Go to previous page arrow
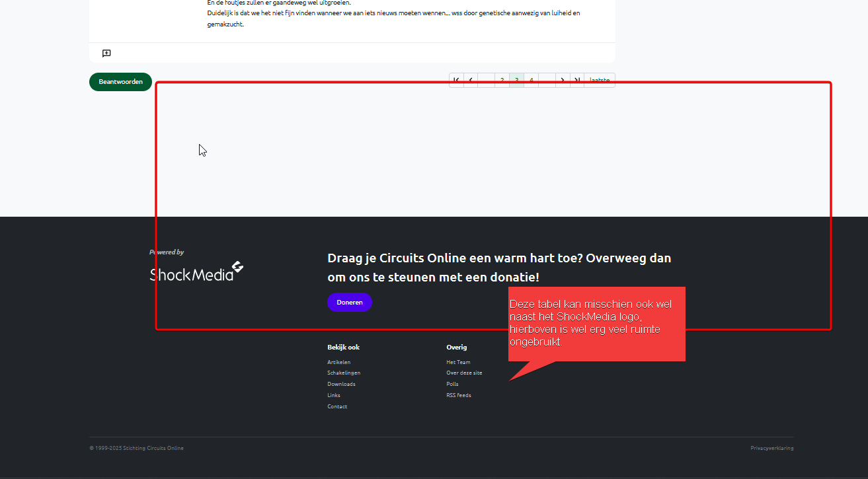Screen dimensions: 868x479 (x=471, y=80)
